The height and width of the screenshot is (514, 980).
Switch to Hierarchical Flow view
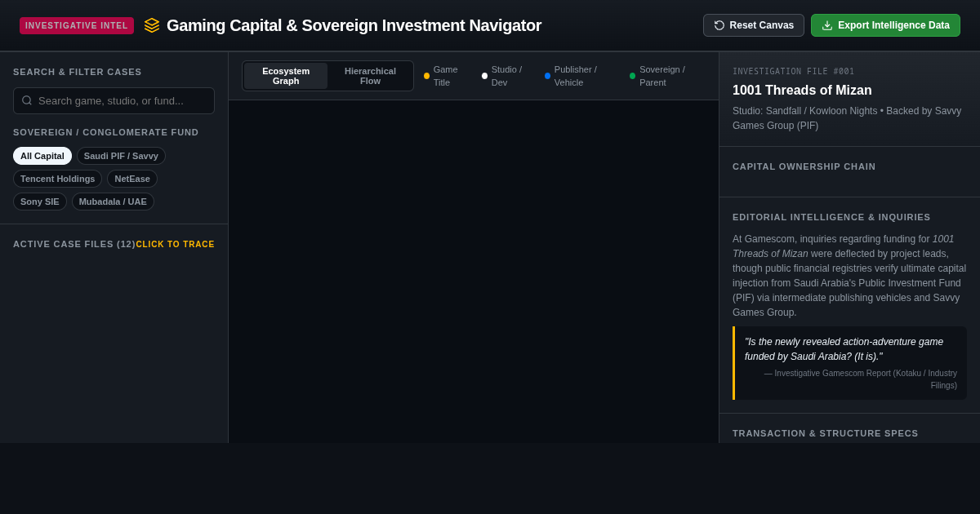point(370,76)
